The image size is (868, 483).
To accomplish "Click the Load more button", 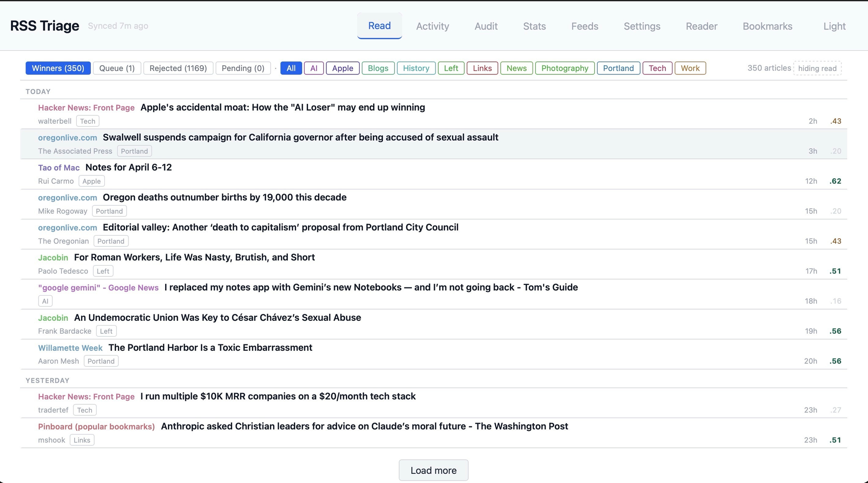I will coord(433,470).
